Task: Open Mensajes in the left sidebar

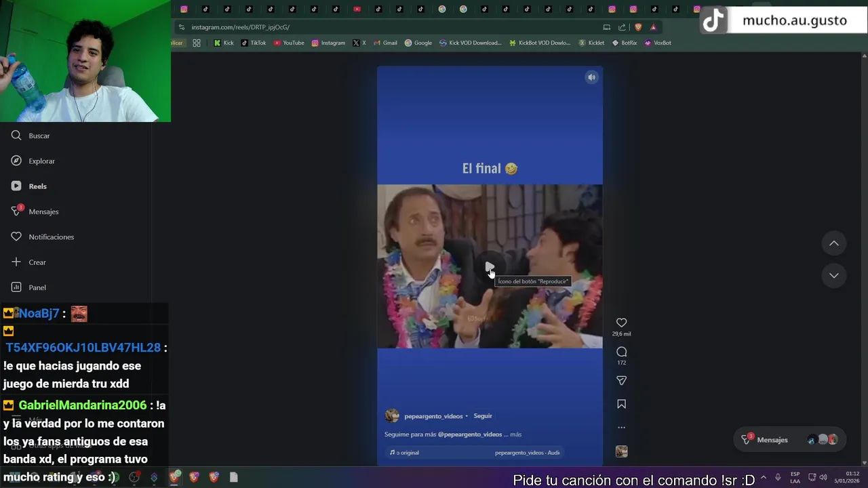Action: click(34, 211)
